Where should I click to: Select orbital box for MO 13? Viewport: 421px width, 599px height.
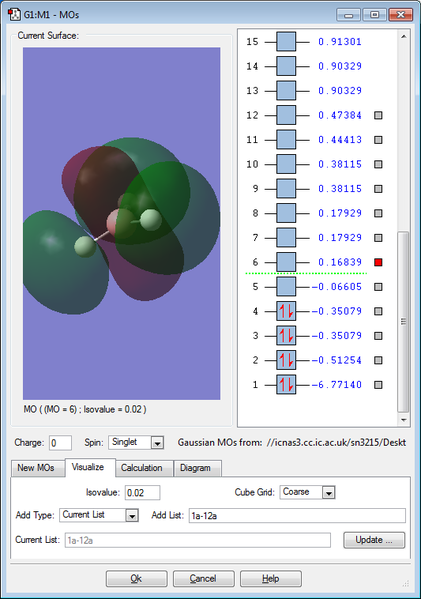(286, 91)
